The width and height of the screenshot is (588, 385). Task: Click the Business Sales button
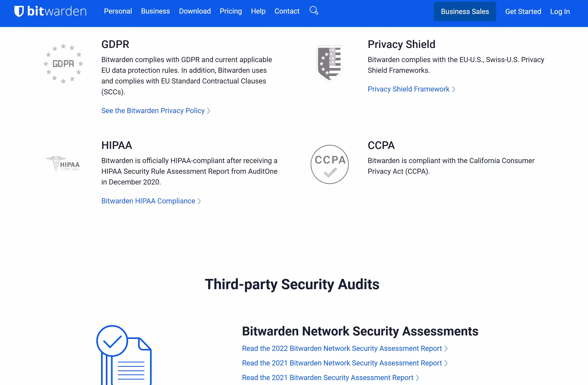pyautogui.click(x=465, y=11)
